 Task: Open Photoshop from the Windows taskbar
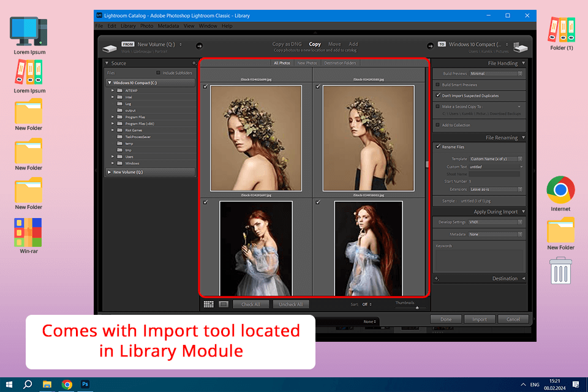coord(86,384)
